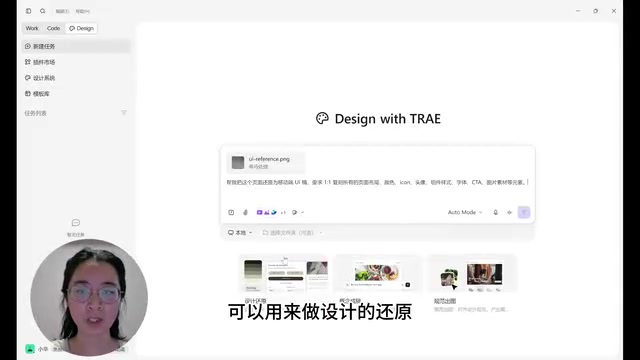Viewport: 640px width, 360px height.
Task: Open the 选择文件夹 folder dropdown
Action: (x=292, y=233)
